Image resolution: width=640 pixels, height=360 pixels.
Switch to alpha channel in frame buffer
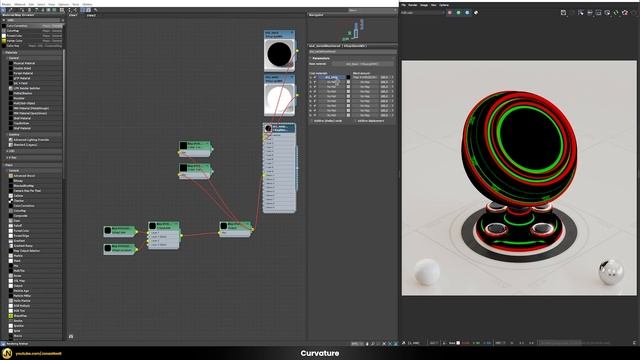coord(476,13)
